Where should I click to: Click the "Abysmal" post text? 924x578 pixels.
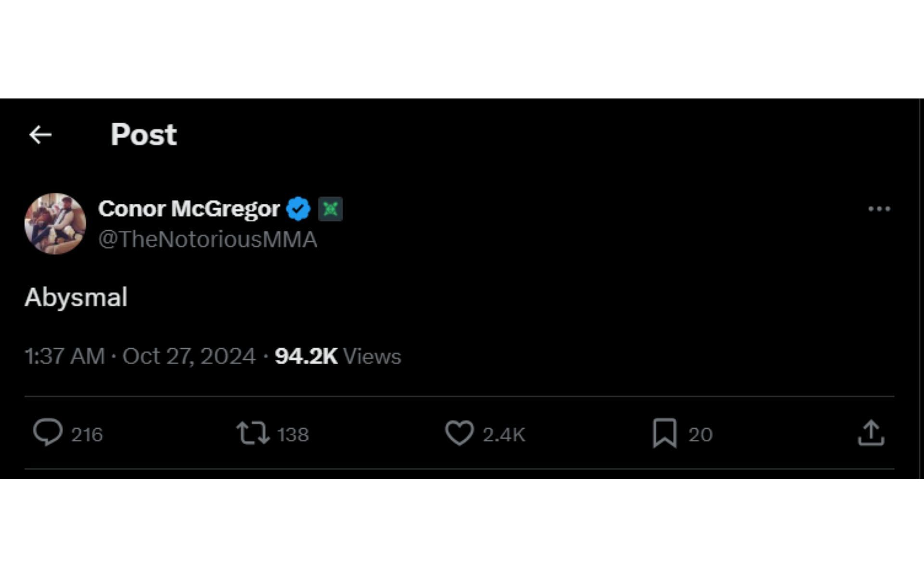click(76, 297)
